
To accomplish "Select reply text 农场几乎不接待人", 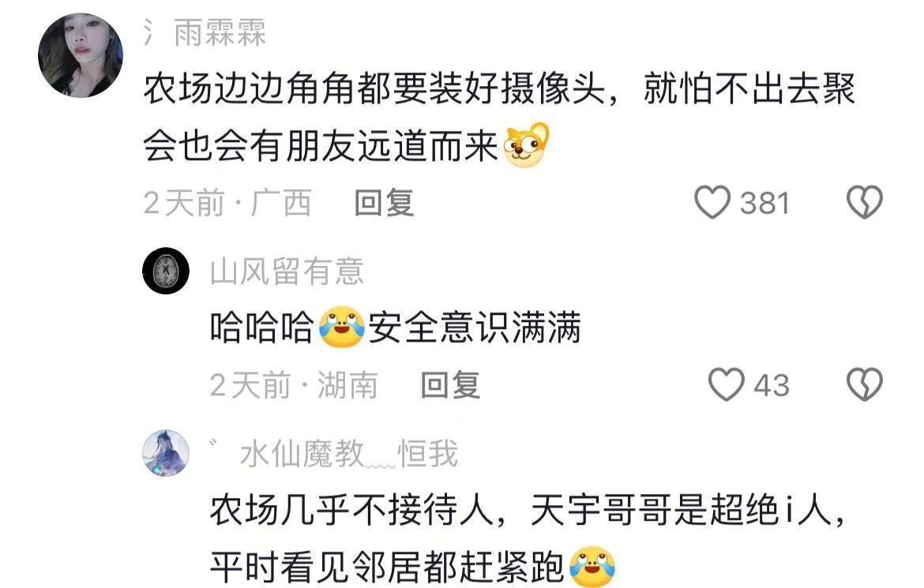I will pos(351,510).
